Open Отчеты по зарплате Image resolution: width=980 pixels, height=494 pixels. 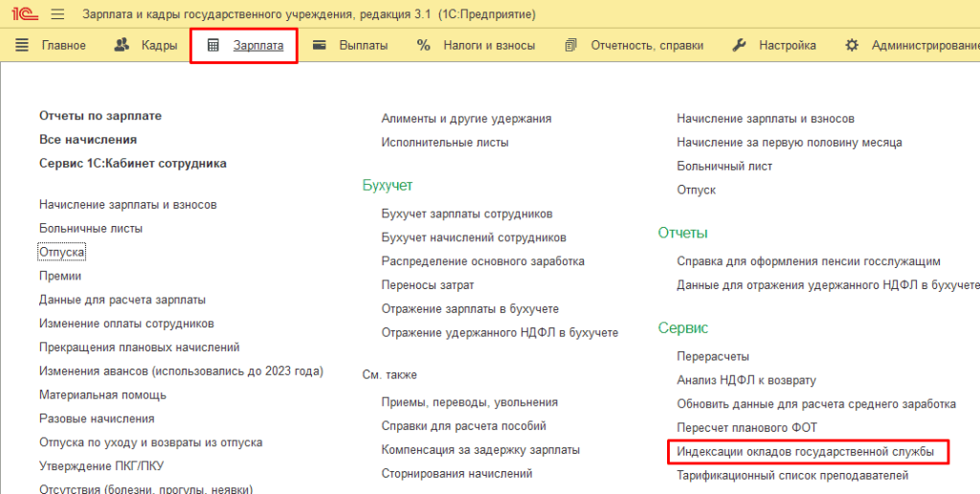(x=100, y=116)
